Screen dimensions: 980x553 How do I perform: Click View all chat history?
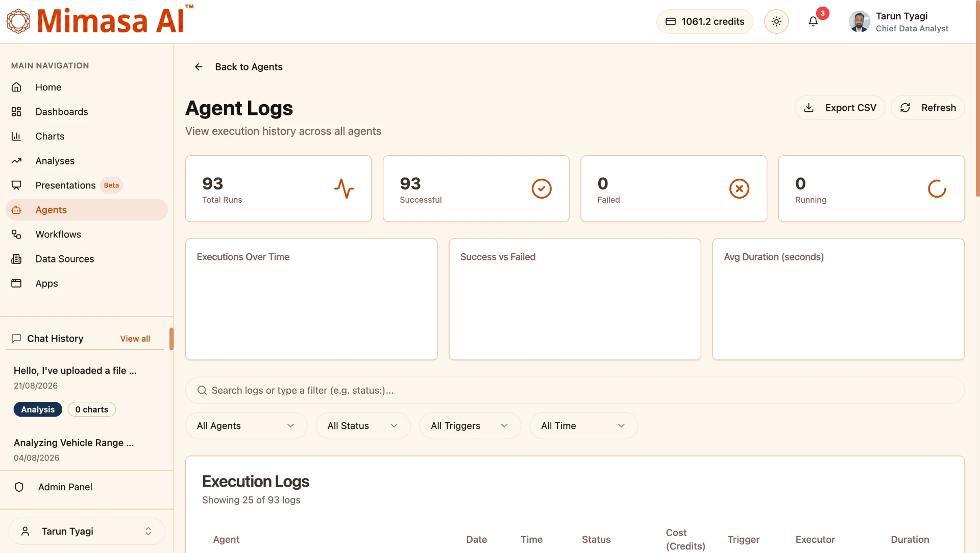135,339
